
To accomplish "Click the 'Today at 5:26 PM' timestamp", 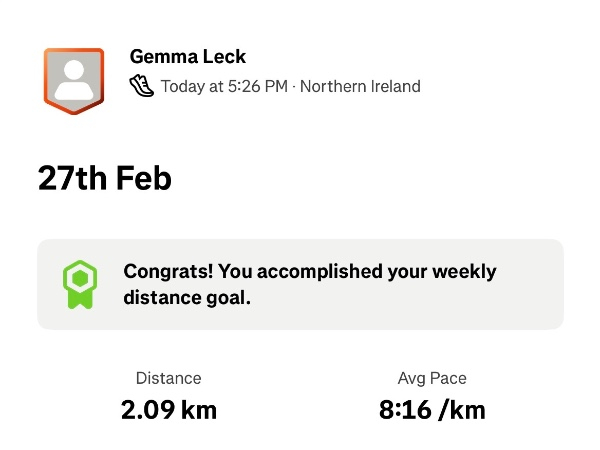I will pyautogui.click(x=224, y=86).
